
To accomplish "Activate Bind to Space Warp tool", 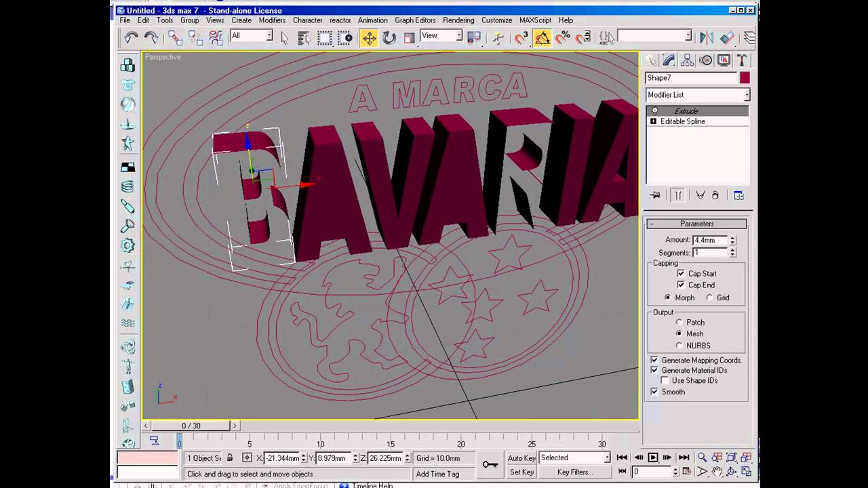I will (x=216, y=38).
